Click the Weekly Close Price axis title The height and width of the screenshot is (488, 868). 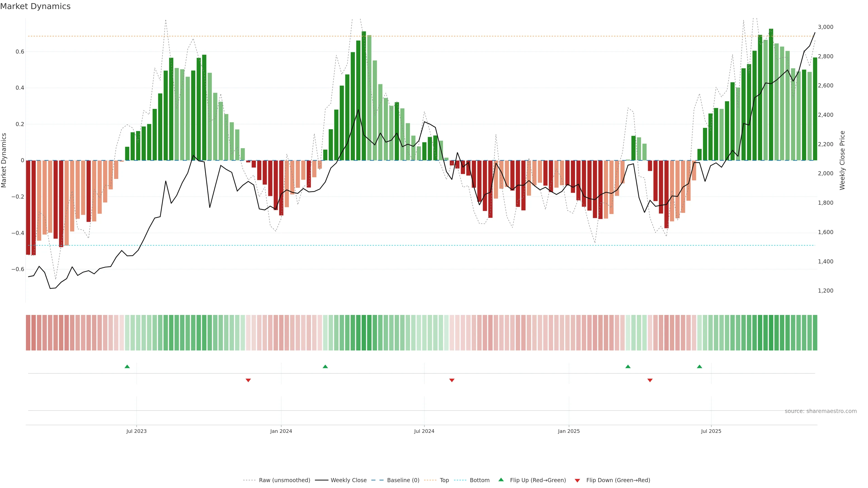tap(842, 160)
